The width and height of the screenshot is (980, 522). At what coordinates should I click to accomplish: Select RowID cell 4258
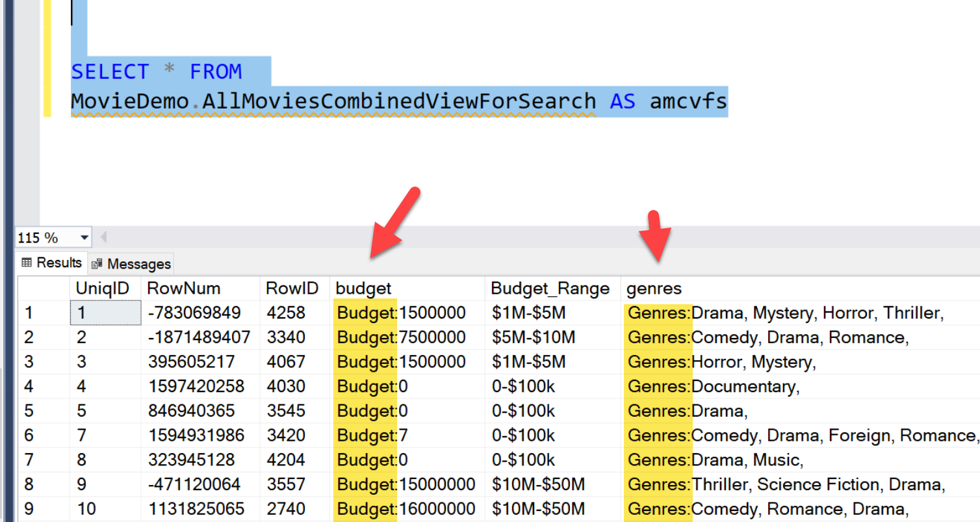(294, 313)
